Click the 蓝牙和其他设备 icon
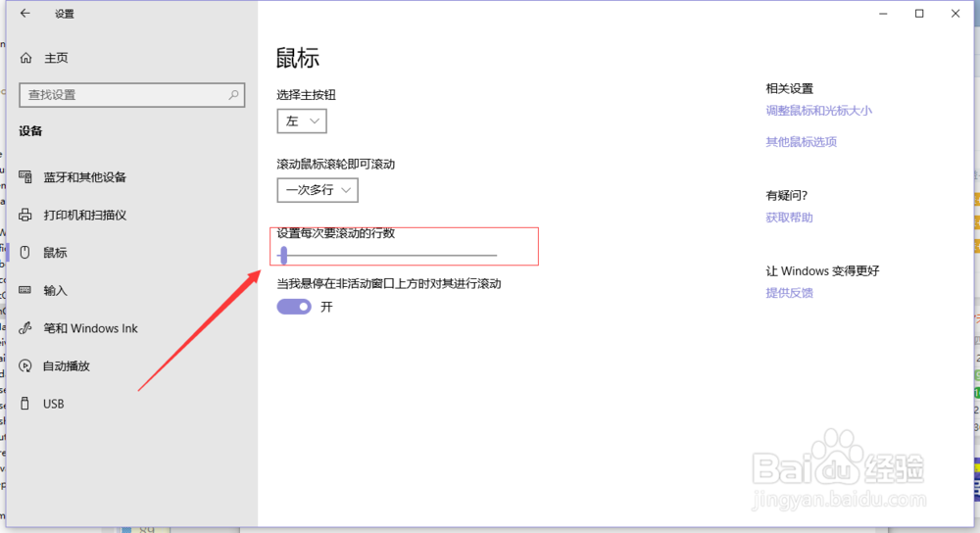980x533 pixels. (x=25, y=176)
